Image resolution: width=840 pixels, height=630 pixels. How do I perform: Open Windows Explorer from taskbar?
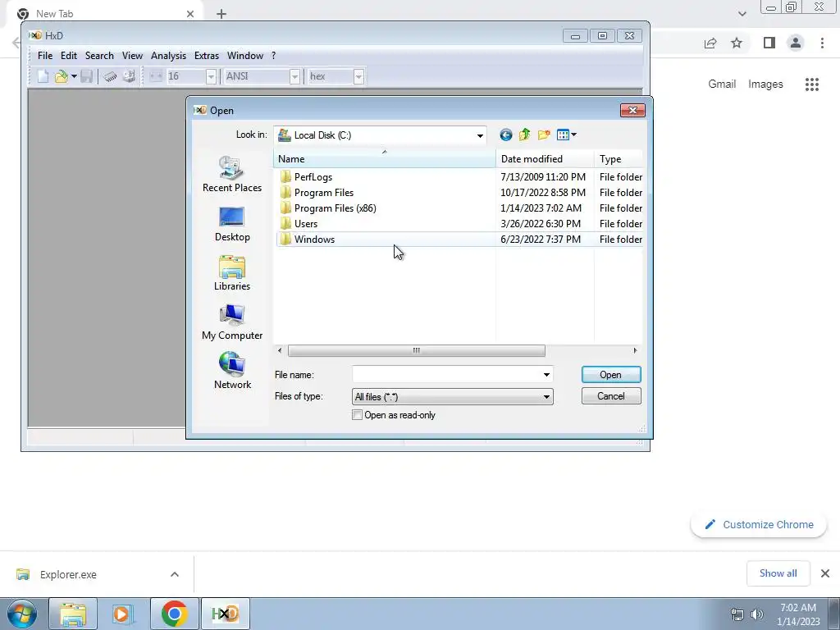73,614
